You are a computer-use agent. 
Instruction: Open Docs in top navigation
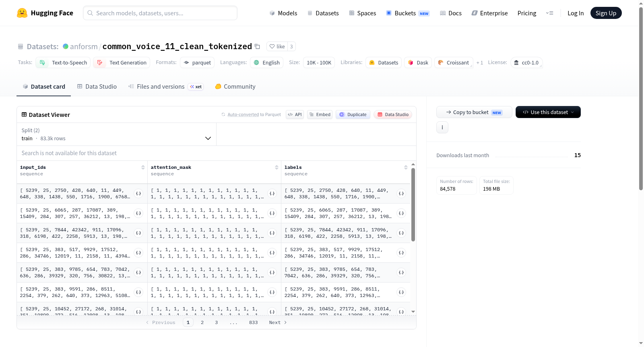[x=450, y=13]
